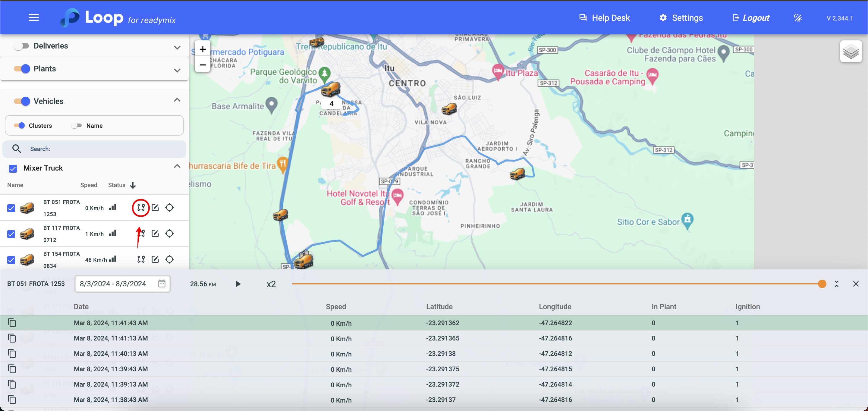
Task: Toggle the Deliveries switch
Action: coord(22,46)
